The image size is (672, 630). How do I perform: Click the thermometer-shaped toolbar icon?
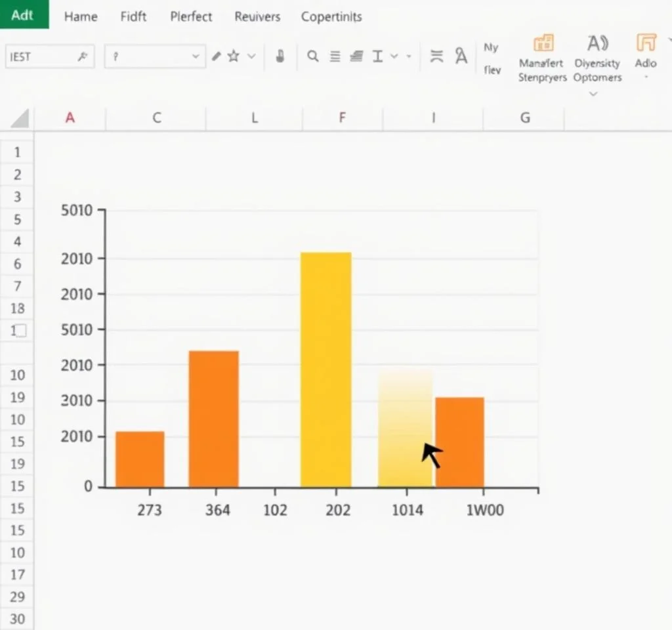pos(280,56)
